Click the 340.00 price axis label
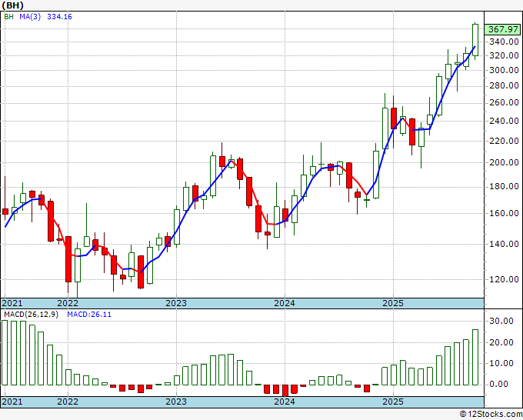Screen dimensions: 523x420 (x=504, y=42)
